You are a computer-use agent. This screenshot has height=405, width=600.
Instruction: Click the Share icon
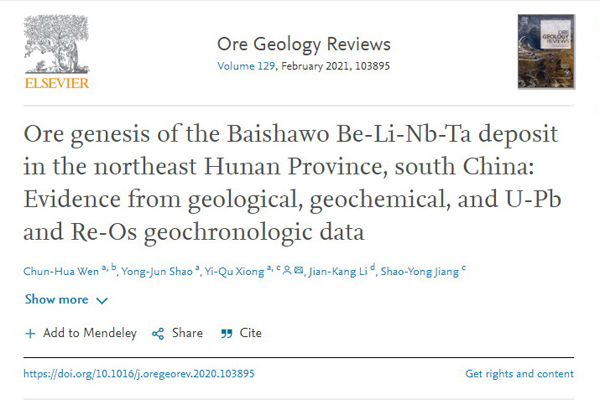coord(158,333)
